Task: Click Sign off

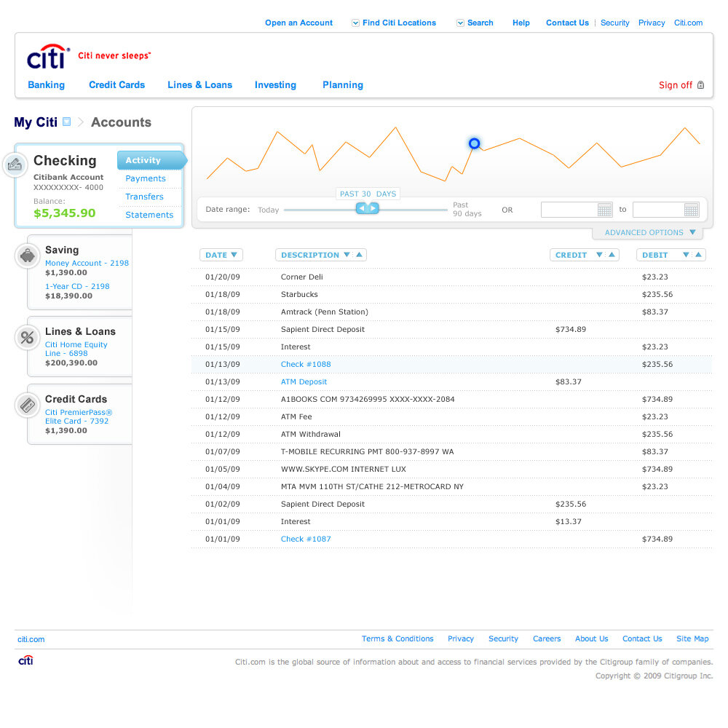Action: coord(675,85)
